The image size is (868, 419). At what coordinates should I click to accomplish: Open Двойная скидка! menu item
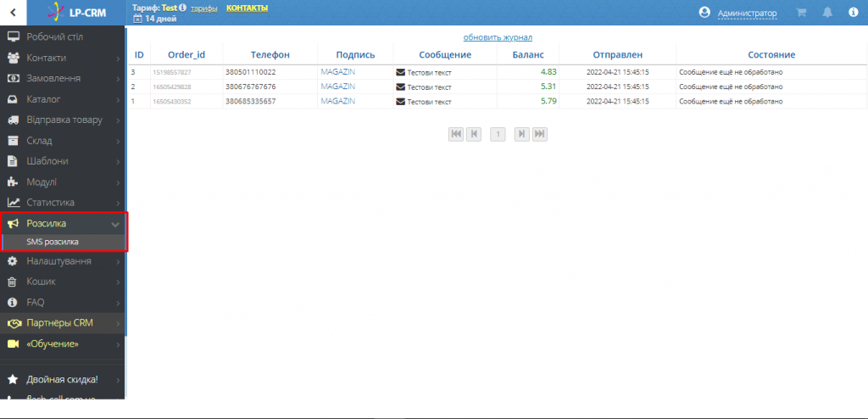[x=63, y=380]
